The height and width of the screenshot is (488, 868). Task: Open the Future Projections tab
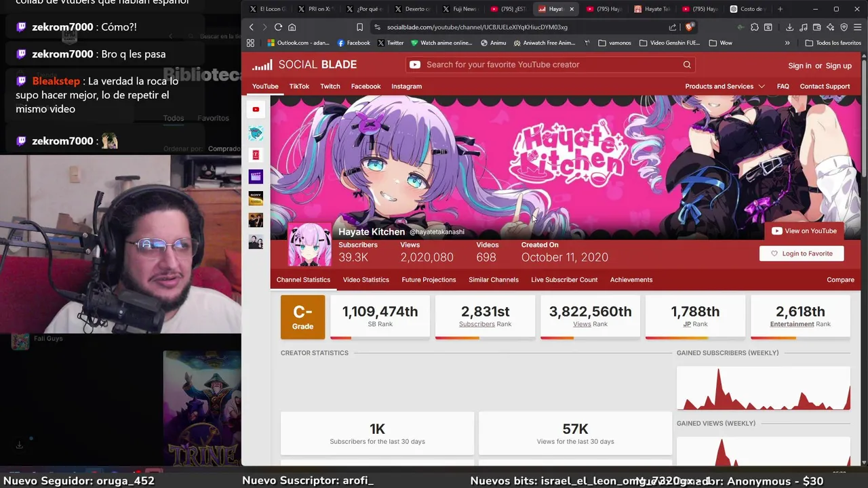(429, 279)
